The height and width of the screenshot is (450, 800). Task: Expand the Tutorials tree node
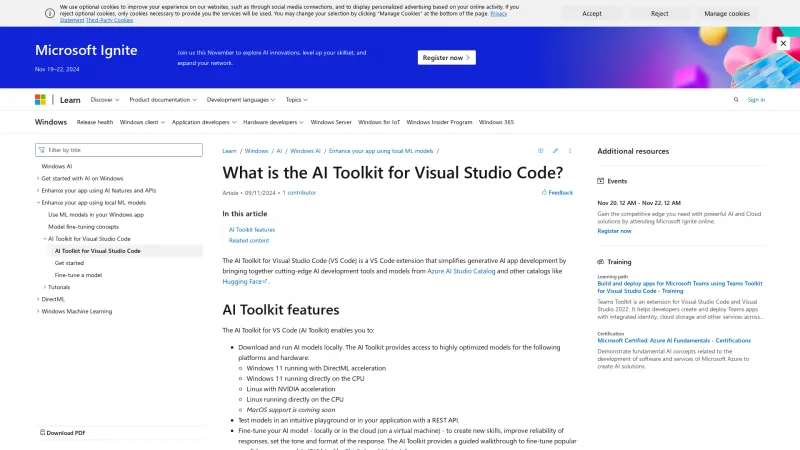point(45,287)
